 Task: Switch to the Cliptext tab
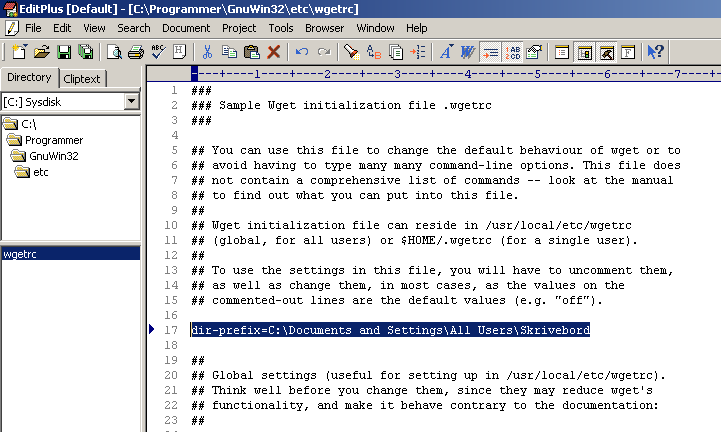click(x=82, y=79)
